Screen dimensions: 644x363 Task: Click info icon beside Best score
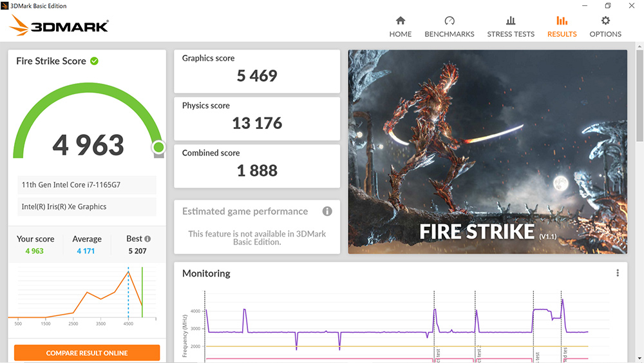tap(147, 239)
